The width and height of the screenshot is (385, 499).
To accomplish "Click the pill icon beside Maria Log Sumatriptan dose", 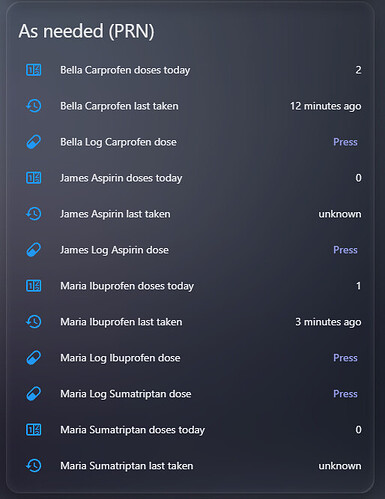I will (34, 394).
